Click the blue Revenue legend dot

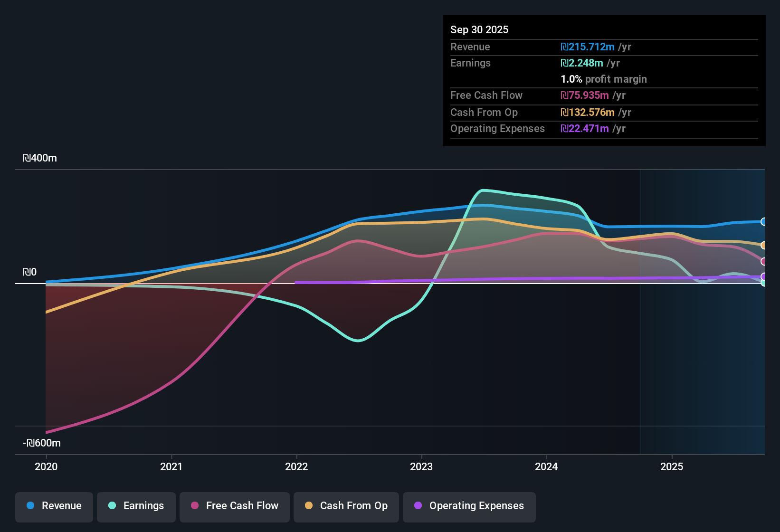(x=30, y=506)
